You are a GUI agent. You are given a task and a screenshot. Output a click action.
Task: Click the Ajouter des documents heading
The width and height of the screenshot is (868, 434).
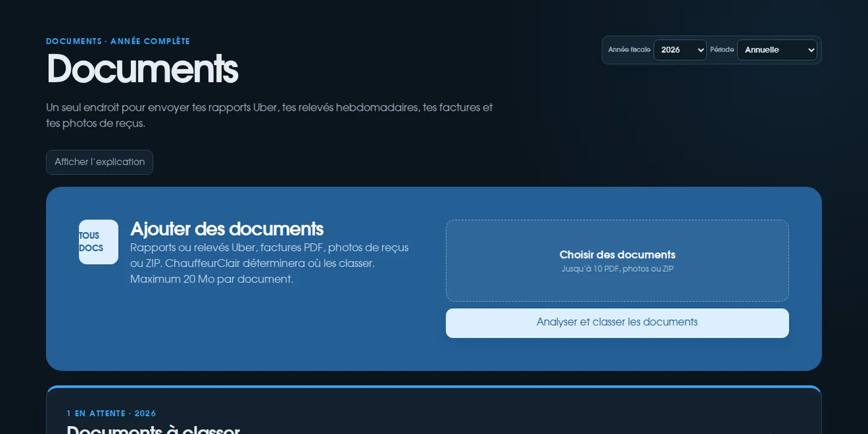pos(227,229)
